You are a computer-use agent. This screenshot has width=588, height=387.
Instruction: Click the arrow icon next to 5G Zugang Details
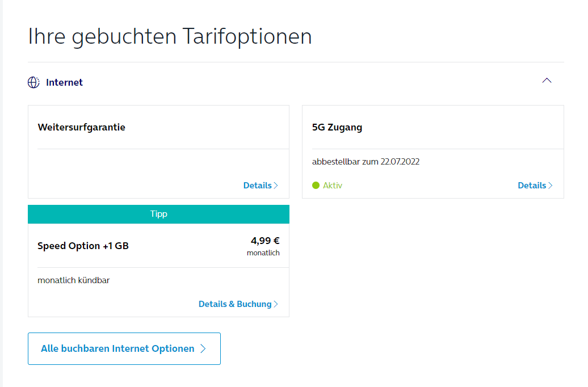click(x=550, y=185)
